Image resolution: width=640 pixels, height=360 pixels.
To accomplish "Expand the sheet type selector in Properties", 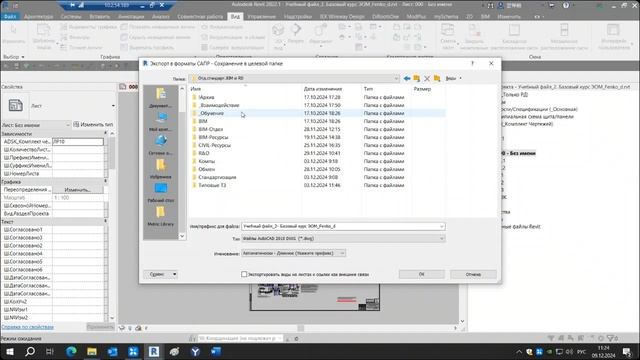I will 113,106.
